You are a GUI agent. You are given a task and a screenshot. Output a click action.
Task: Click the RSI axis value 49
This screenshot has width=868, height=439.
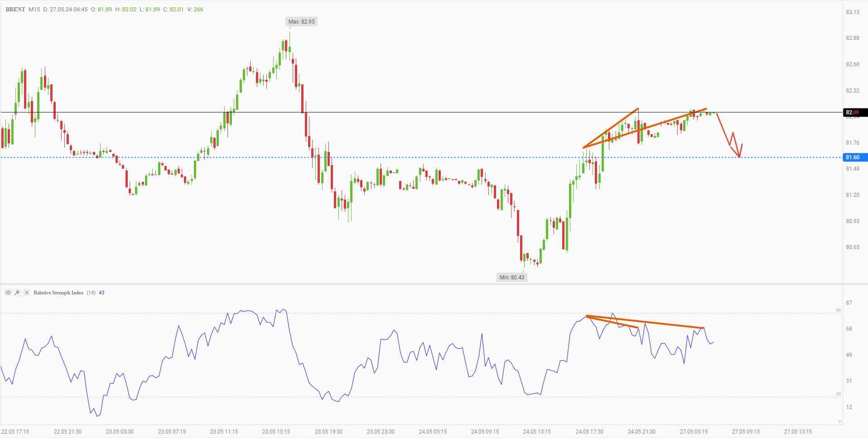coord(849,355)
